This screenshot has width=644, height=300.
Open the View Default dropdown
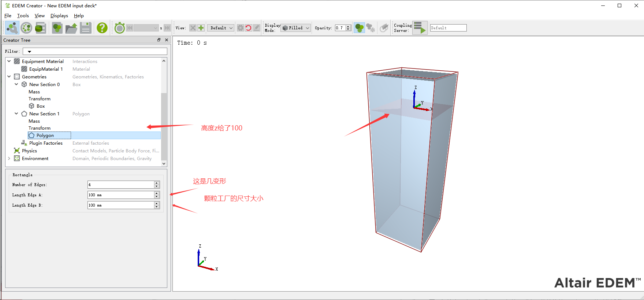pos(221,28)
